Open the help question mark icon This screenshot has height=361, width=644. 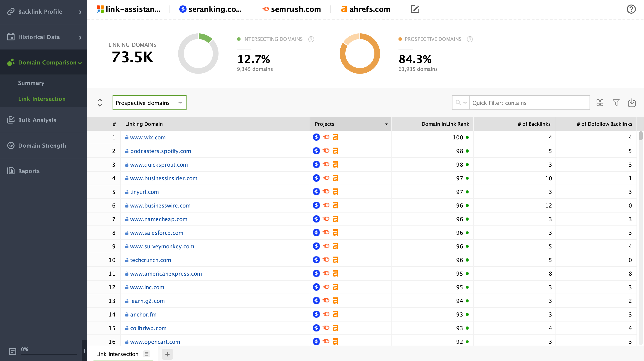[x=631, y=9]
